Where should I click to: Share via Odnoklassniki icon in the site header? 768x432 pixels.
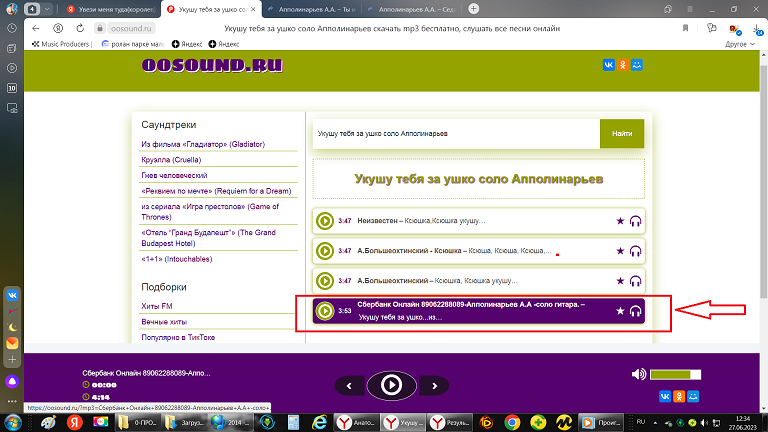point(623,65)
